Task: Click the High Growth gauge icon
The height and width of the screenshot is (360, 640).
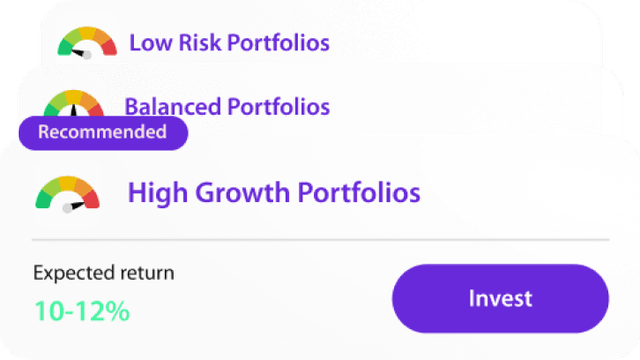Action: click(x=67, y=194)
